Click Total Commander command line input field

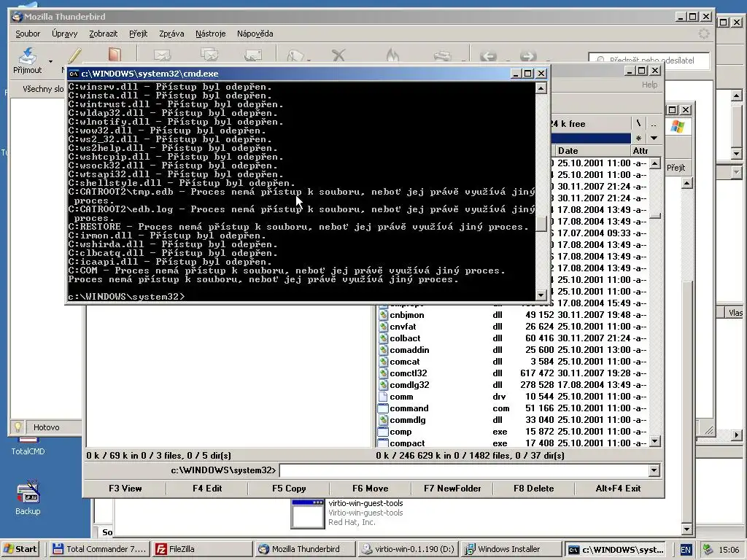[x=464, y=470]
